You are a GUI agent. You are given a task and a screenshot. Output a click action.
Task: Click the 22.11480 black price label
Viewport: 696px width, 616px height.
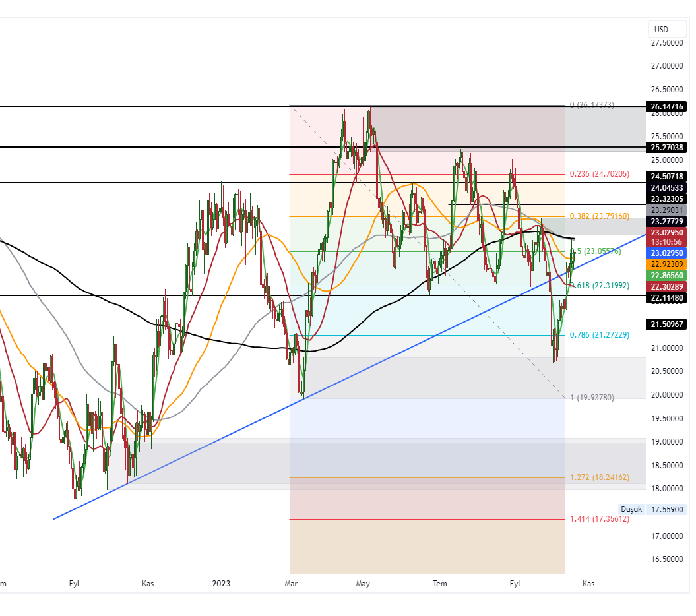click(666, 298)
